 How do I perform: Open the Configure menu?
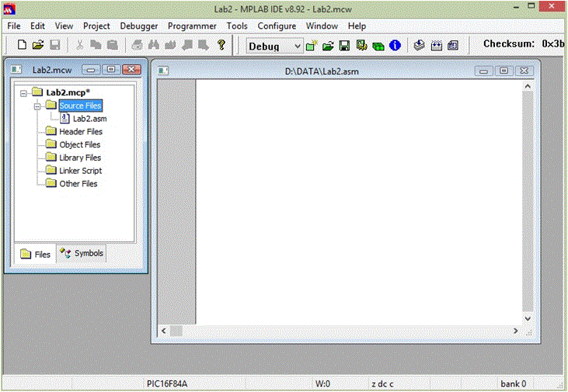tap(277, 26)
